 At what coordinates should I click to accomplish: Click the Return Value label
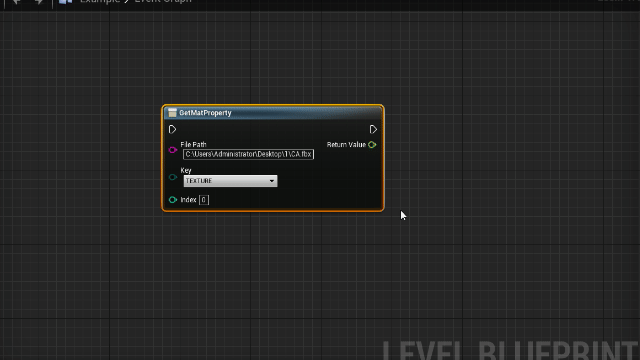[x=346, y=144]
